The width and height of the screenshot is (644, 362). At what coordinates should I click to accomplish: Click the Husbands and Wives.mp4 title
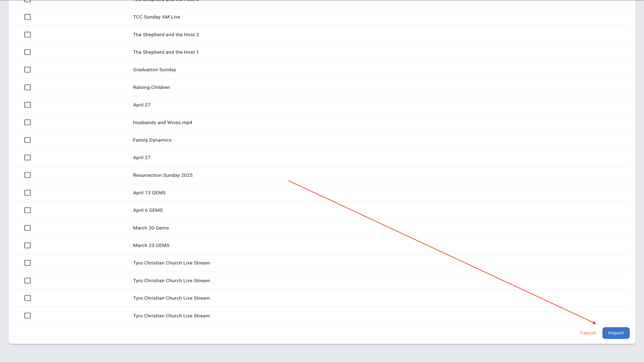pos(162,122)
